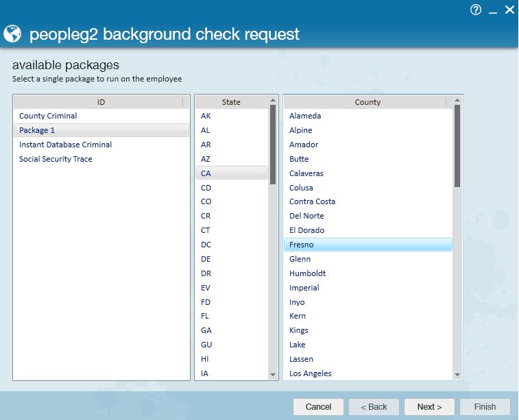Pick the Social Security Trace package

(101, 159)
